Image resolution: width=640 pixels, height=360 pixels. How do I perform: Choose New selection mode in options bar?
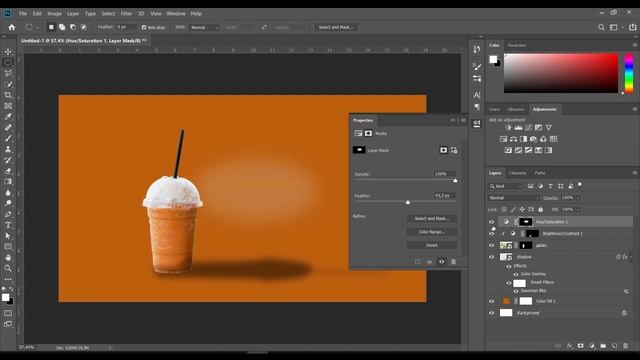tap(51, 27)
